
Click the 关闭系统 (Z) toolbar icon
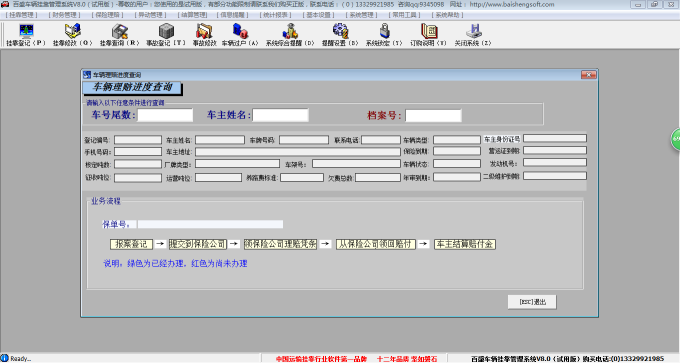point(473,35)
